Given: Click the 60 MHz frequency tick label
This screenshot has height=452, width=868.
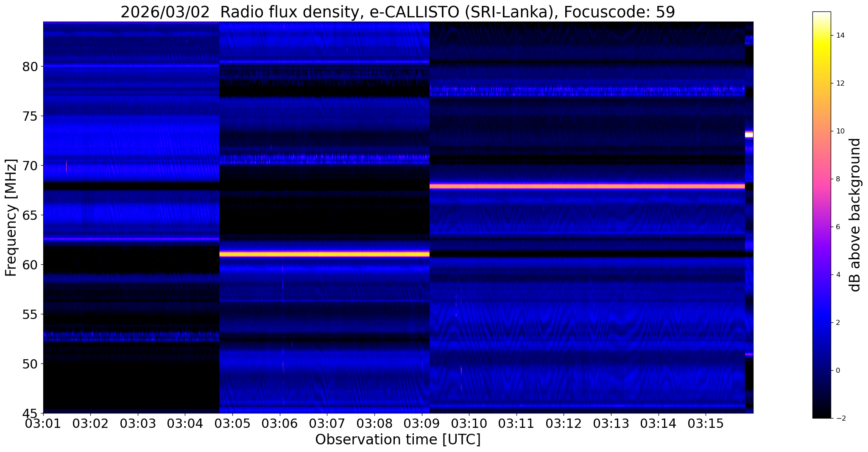Looking at the screenshot, I should 30,265.
